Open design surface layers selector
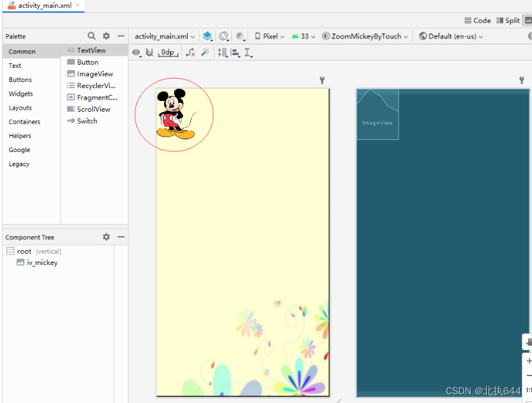The image size is (532, 403). click(207, 36)
